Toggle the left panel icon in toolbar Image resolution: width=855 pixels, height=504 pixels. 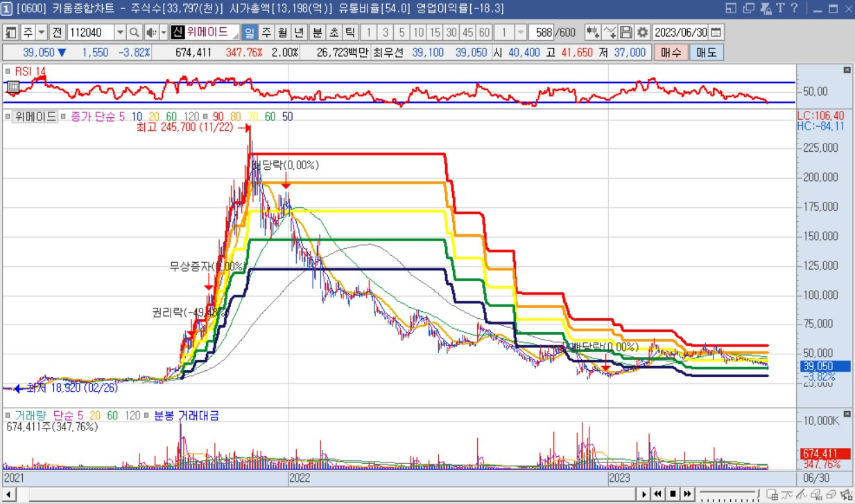[x=11, y=33]
